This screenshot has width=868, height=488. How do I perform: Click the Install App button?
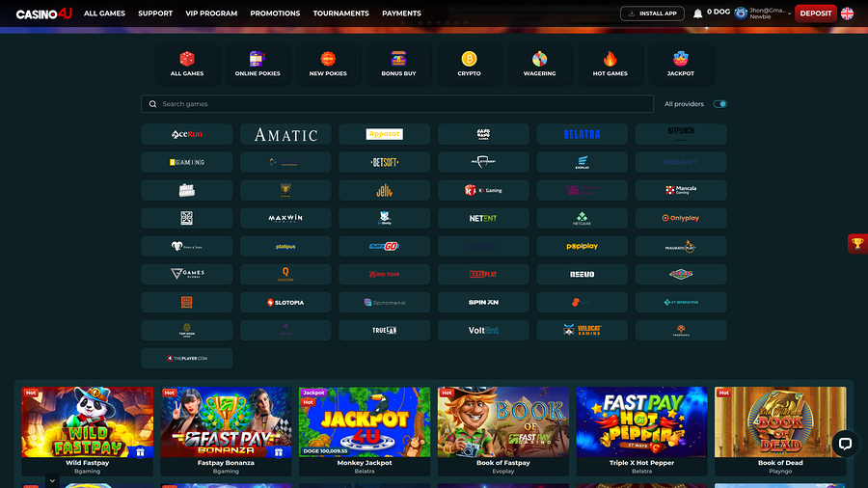(x=652, y=14)
